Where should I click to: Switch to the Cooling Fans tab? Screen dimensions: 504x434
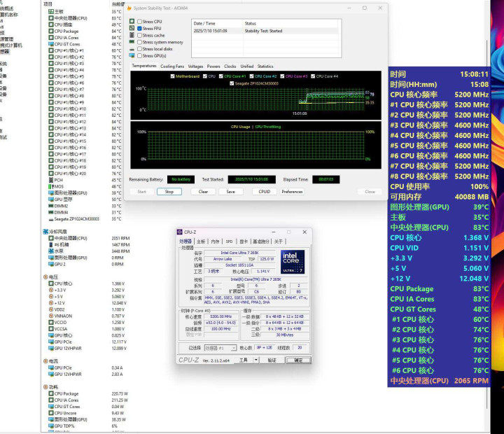click(x=172, y=66)
